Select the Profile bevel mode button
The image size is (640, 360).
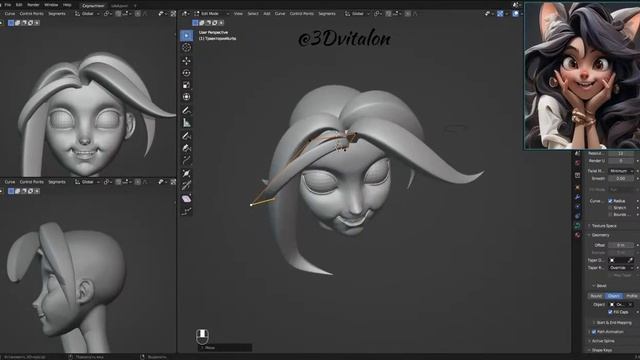pos(631,296)
